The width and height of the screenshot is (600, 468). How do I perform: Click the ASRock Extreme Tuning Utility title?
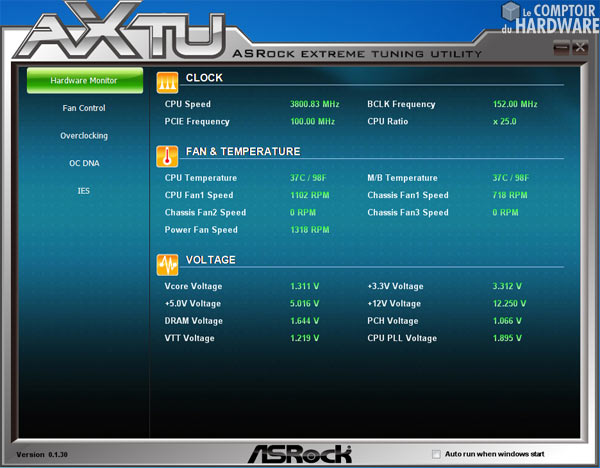point(357,54)
